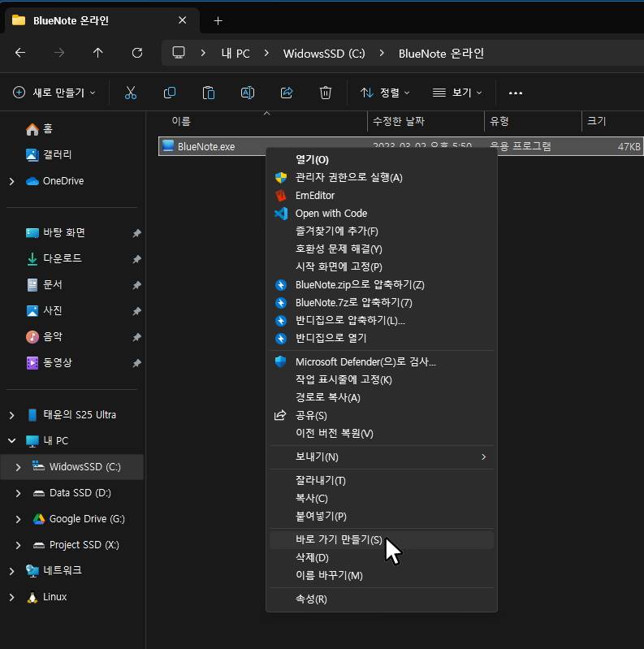Choose 열기(O) in context menu
The width and height of the screenshot is (644, 649).
tap(381, 160)
